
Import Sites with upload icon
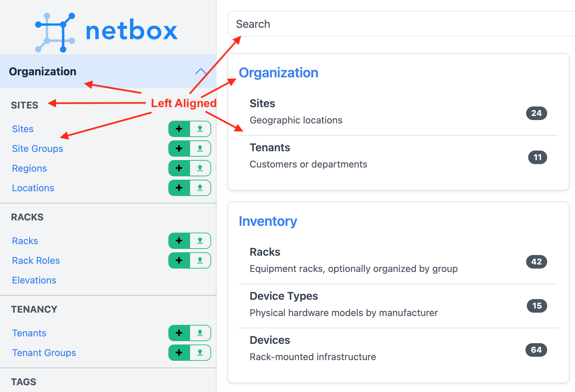200,129
